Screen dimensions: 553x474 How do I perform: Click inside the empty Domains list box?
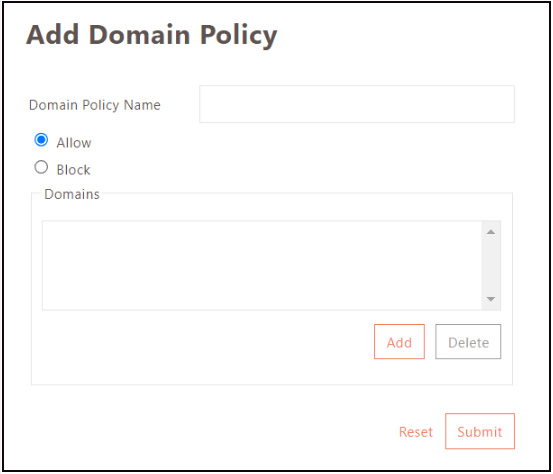[262, 266]
